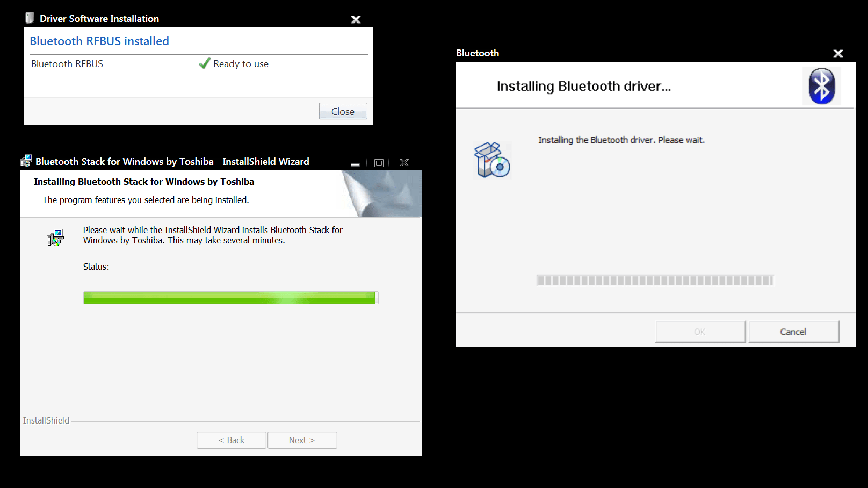Click the green Ready to use checkmark
868x488 pixels.
(204, 63)
